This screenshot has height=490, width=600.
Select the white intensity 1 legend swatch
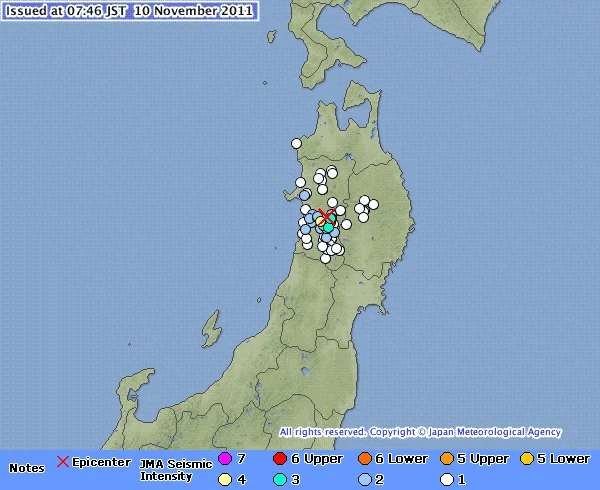tap(447, 479)
